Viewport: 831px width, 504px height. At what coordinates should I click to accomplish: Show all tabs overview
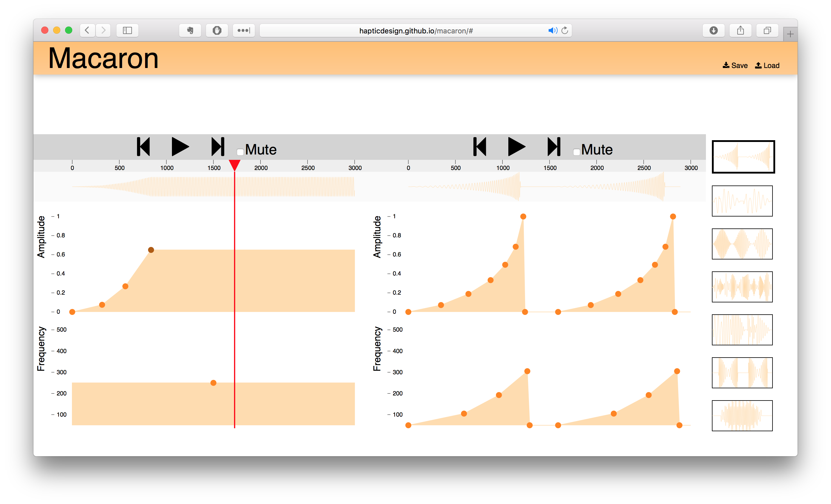tap(767, 30)
